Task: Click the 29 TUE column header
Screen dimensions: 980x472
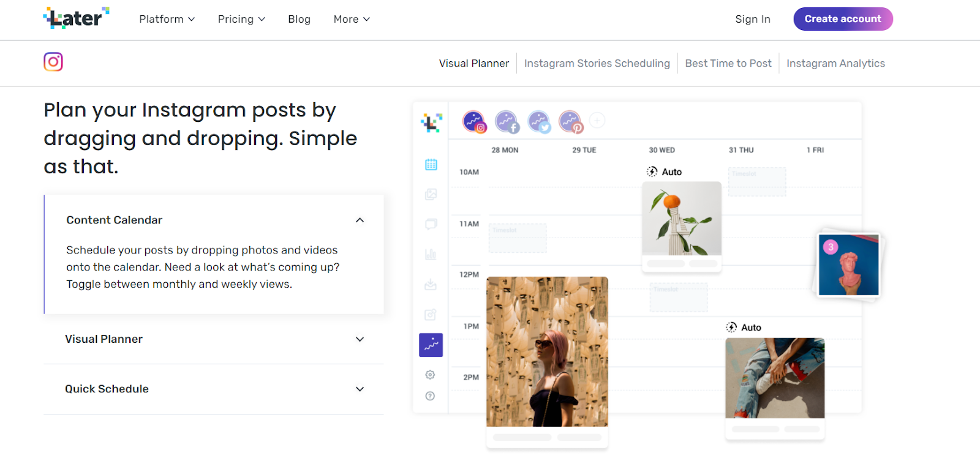Action: [584, 150]
